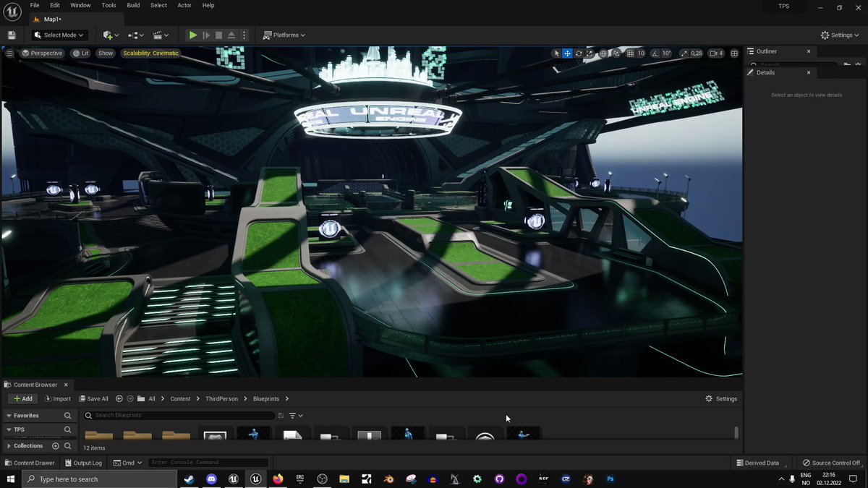Image resolution: width=868 pixels, height=488 pixels.
Task: Open the Perspective viewport dropdown
Action: [x=42, y=53]
